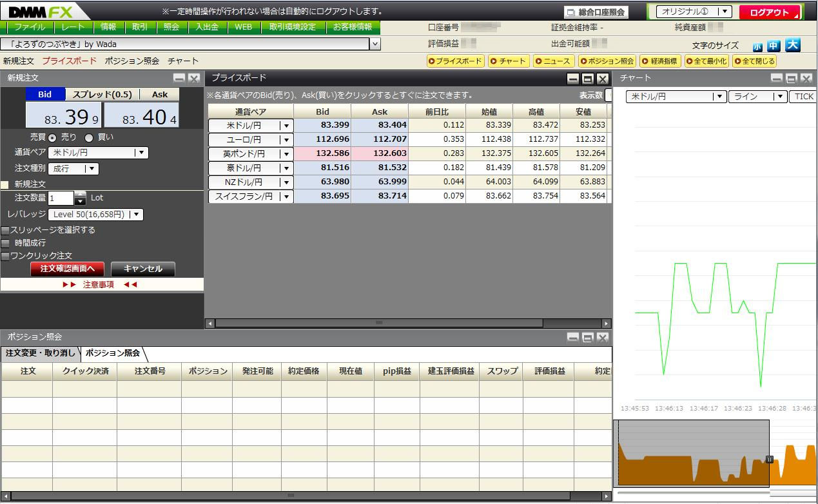
Task: Open chart type ライン dropdown
Action: coord(757,96)
